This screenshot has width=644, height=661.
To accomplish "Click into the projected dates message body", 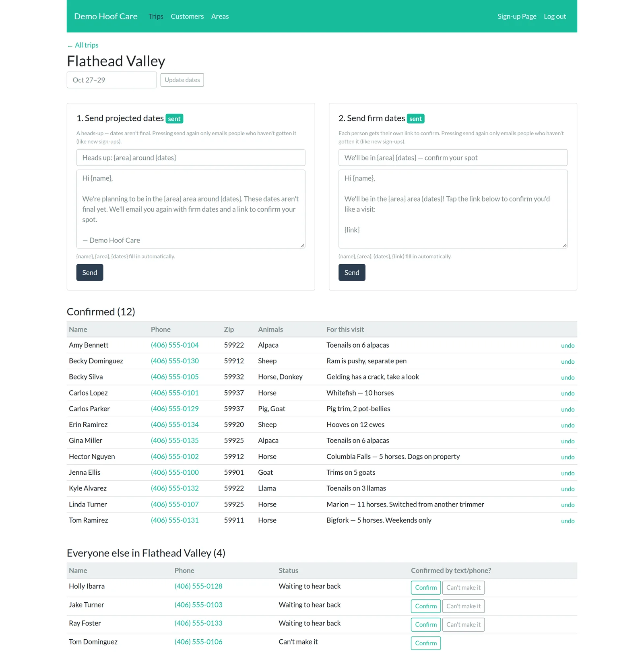I will [191, 209].
